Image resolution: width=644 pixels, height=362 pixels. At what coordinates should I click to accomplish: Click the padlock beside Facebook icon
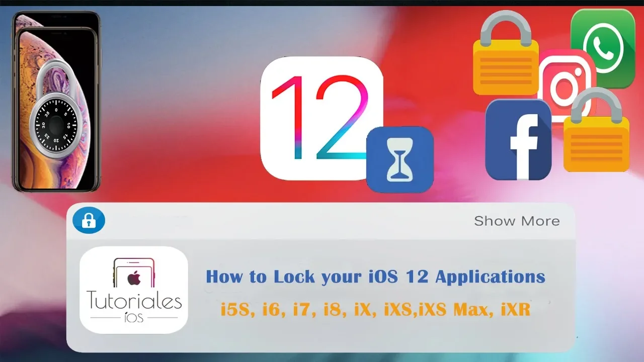597,130
